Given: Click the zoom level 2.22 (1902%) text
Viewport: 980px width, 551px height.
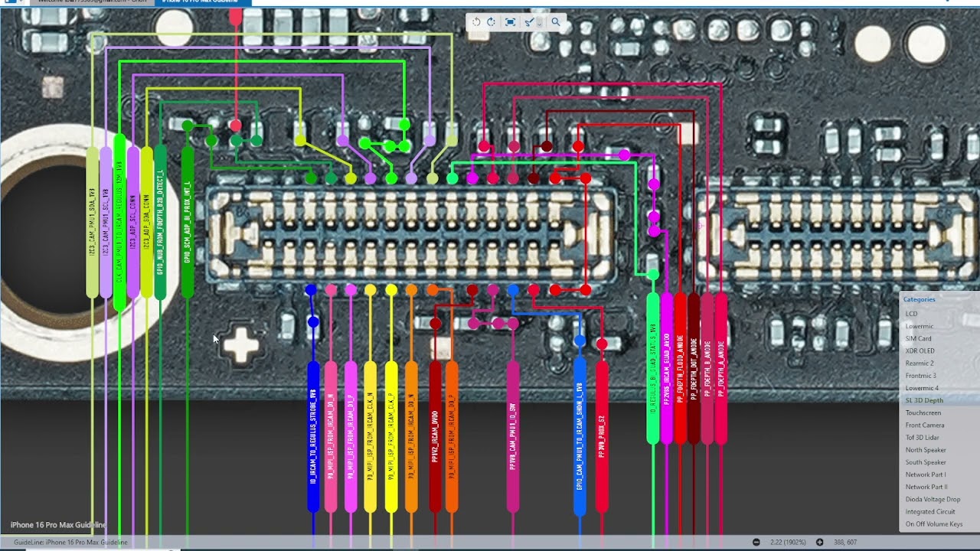Looking at the screenshot, I should point(788,542).
